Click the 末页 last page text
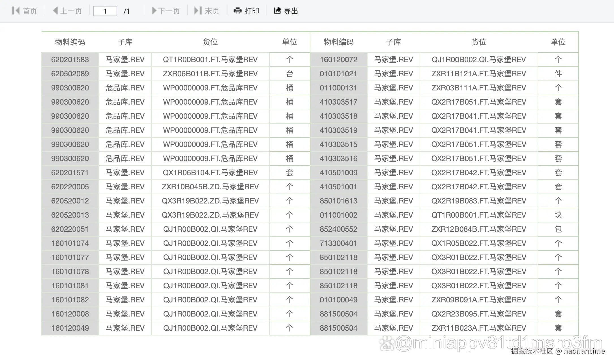 [x=212, y=11]
